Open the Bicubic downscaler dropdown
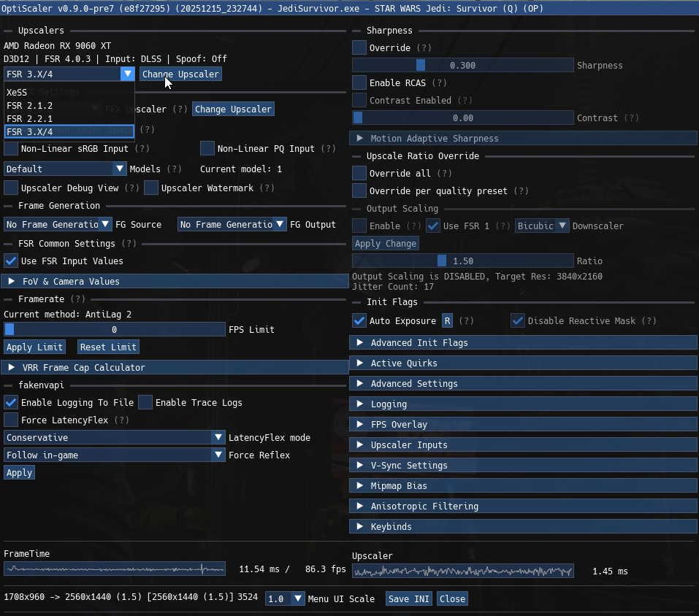The width and height of the screenshot is (699, 616). coord(542,226)
